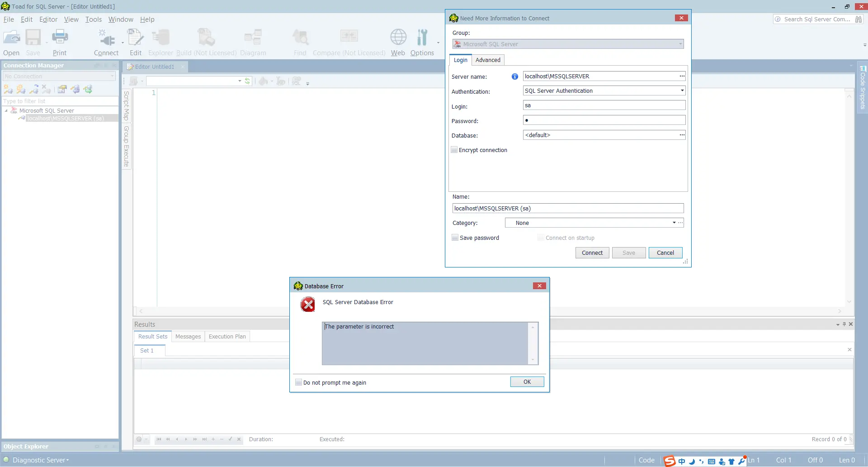
Task: Select the Editor Untitled1 document tab
Action: point(155,67)
